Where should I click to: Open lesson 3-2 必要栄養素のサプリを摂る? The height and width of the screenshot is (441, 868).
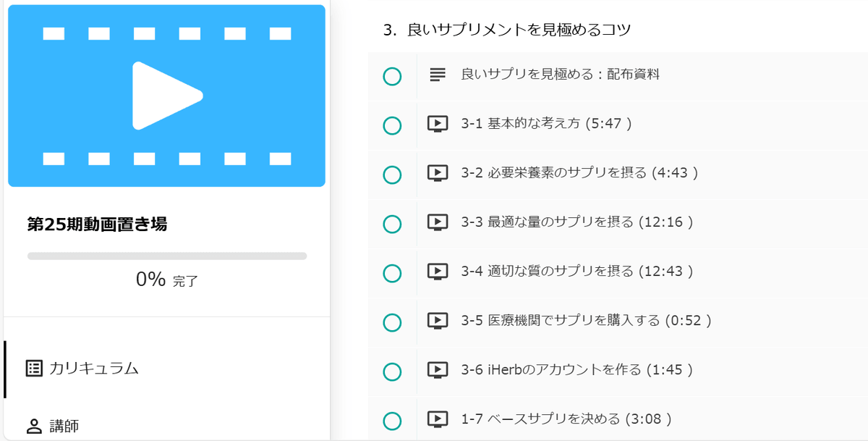coord(579,173)
